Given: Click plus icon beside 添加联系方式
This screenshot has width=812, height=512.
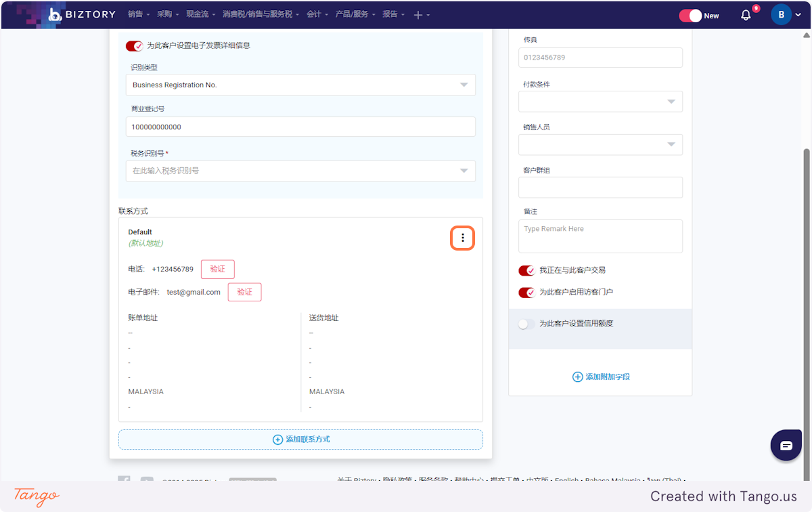Looking at the screenshot, I should click(x=277, y=440).
